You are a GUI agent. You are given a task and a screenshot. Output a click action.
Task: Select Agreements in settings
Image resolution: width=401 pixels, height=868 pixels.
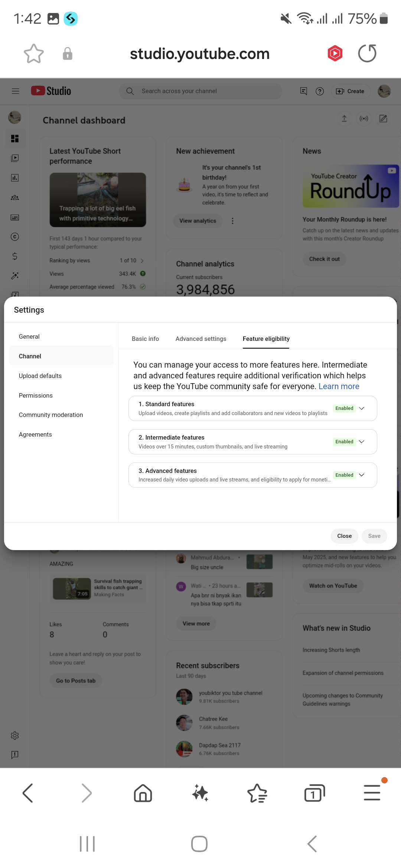coord(61,434)
